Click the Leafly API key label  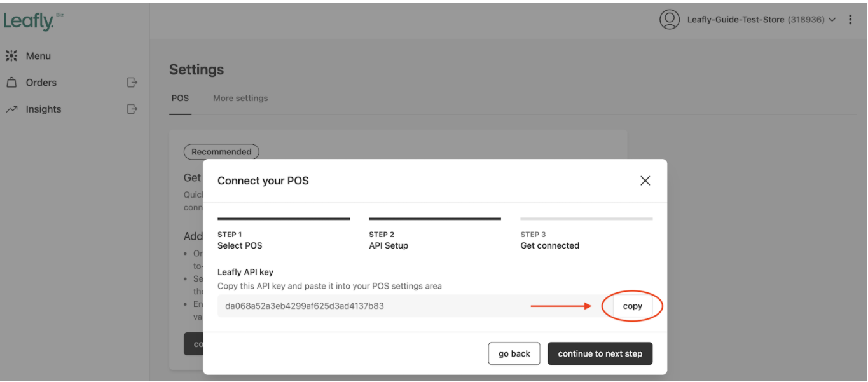pyautogui.click(x=245, y=272)
